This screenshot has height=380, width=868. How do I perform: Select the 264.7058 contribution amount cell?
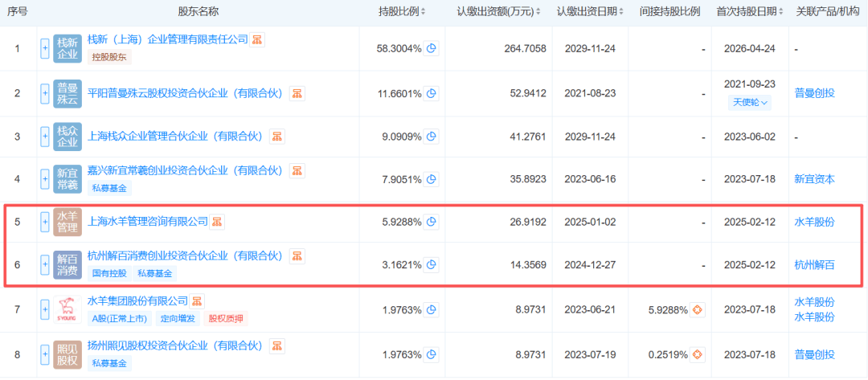pos(525,49)
